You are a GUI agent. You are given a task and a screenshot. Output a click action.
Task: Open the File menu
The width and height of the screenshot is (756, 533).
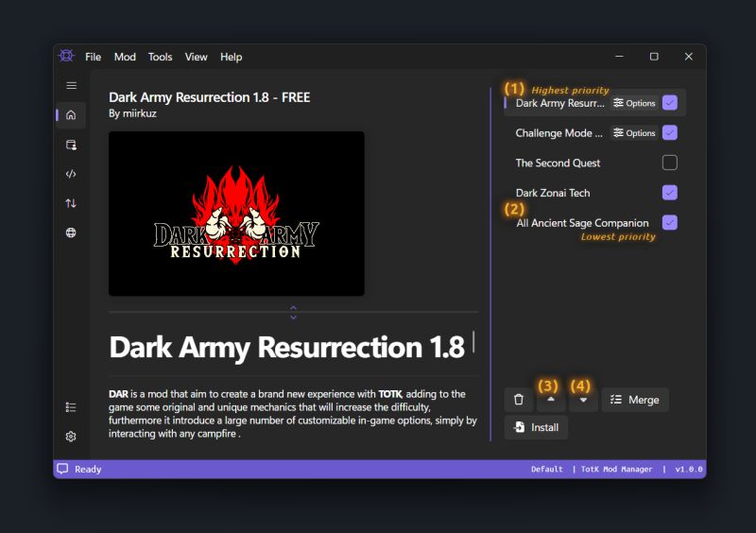click(93, 57)
